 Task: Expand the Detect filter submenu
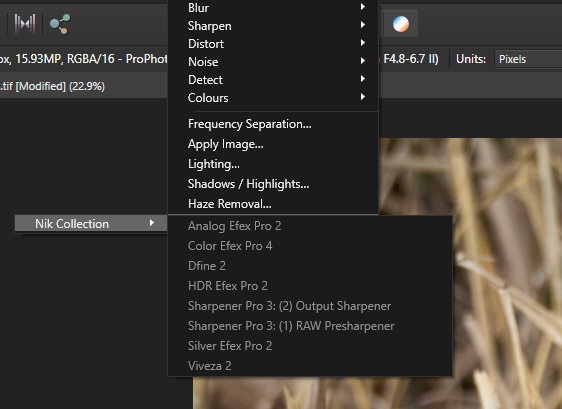(273, 80)
